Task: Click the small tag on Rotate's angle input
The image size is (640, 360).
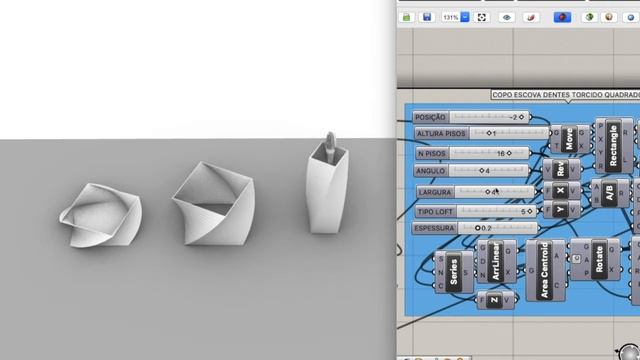Action: point(576,259)
